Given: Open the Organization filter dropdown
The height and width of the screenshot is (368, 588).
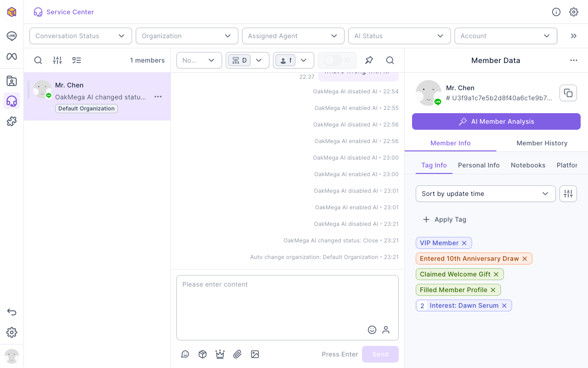Looking at the screenshot, I should pos(187,36).
